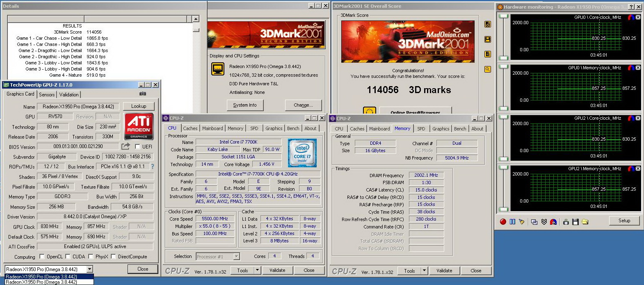Image resolution: width=644 pixels, height=285 pixels.
Task: Click the BIOS export arrow icon in GPU-Z
Action: tap(126, 146)
